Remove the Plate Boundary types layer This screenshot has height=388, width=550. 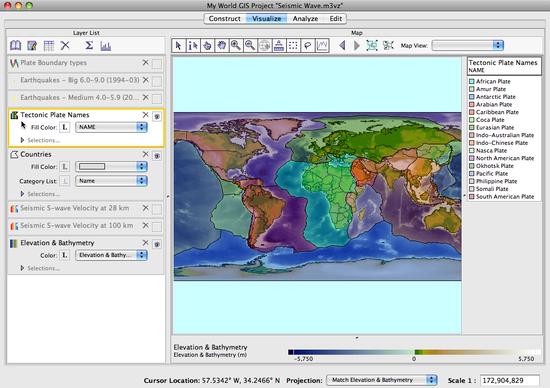click(x=146, y=62)
